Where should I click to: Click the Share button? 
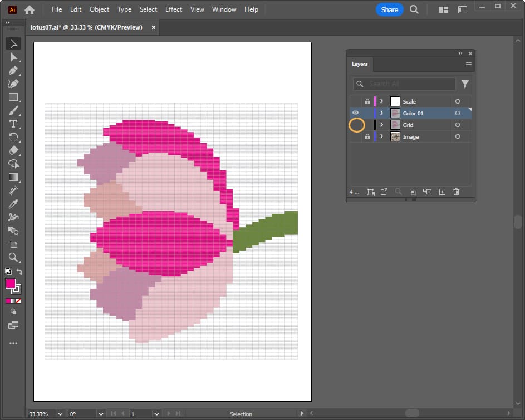[389, 9]
